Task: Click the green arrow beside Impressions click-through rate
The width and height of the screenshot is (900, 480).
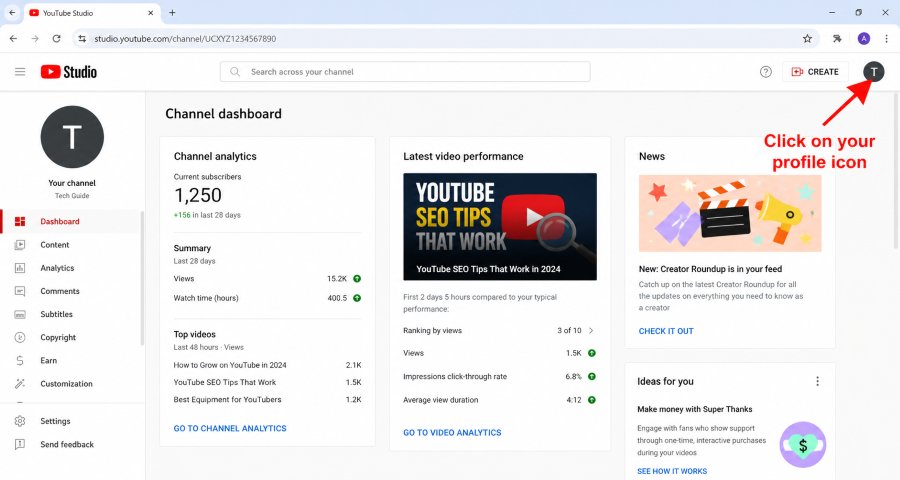Action: pos(592,377)
